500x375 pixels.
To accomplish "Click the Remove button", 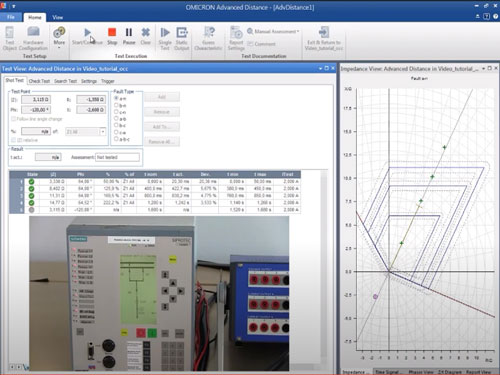I will tap(162, 112).
